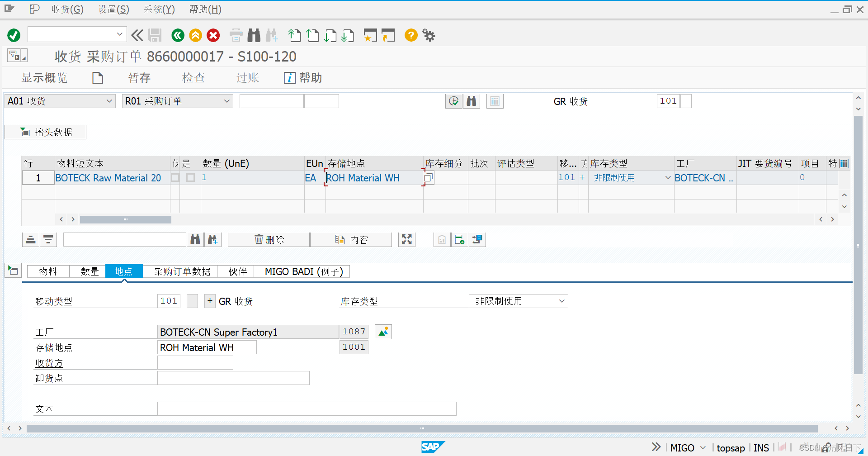Click binoculars search next to Execute
This screenshot has height=456, width=868.
point(472,101)
